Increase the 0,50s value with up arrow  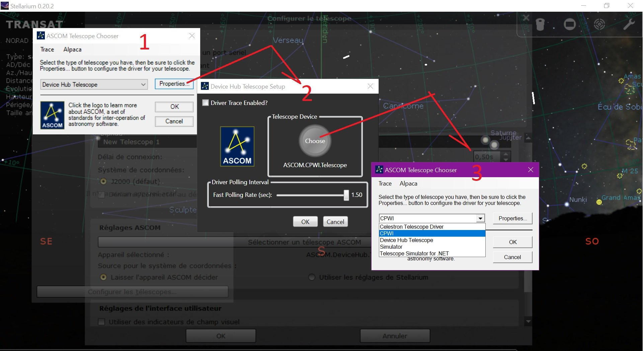point(506,154)
